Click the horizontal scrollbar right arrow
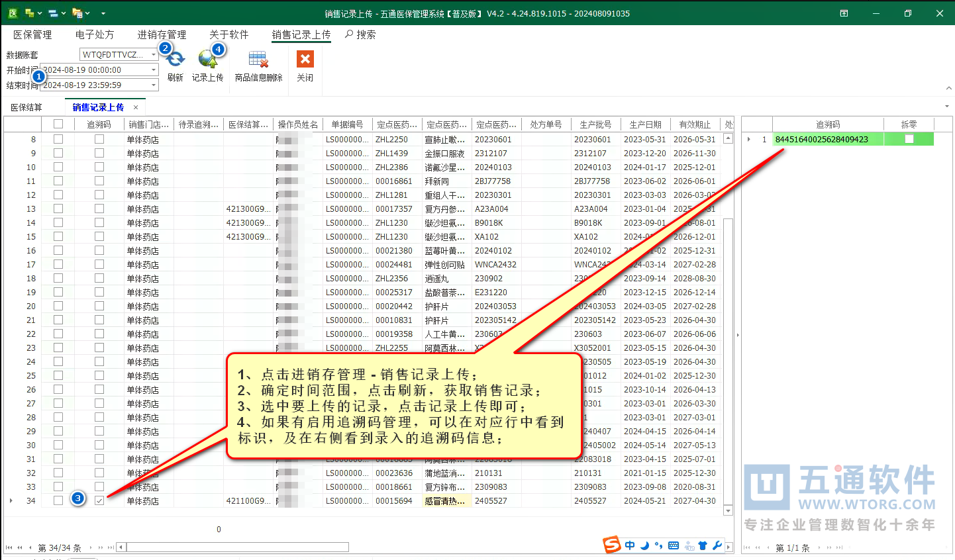The width and height of the screenshot is (955, 560). tap(729, 547)
